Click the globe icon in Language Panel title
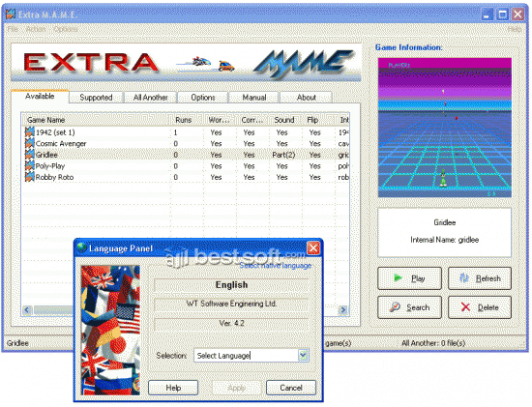 point(81,247)
